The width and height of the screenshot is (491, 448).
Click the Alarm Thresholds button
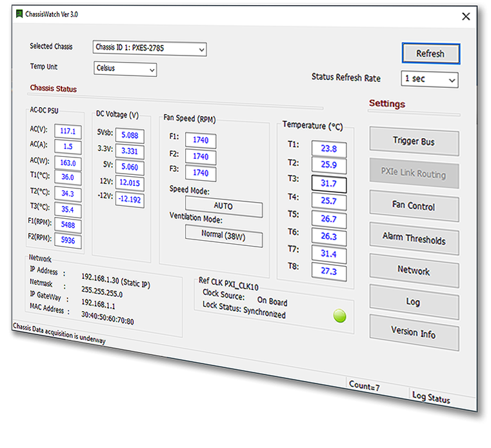(414, 238)
